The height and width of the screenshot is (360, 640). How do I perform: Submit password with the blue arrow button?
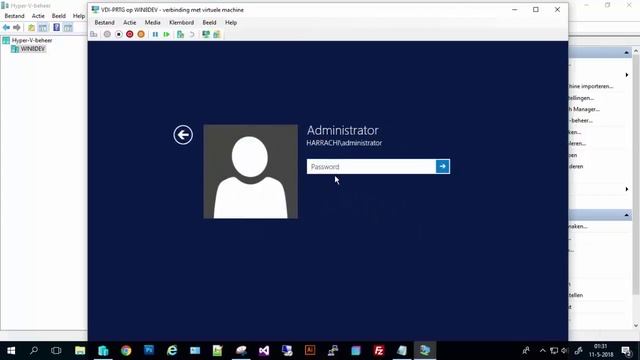(442, 167)
